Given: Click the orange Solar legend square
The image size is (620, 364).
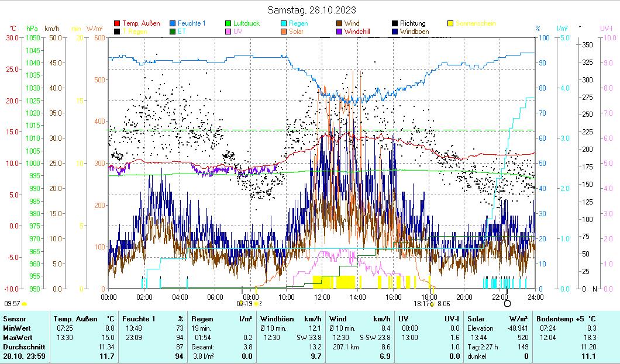Looking at the screenshot, I should pyautogui.click(x=284, y=32).
